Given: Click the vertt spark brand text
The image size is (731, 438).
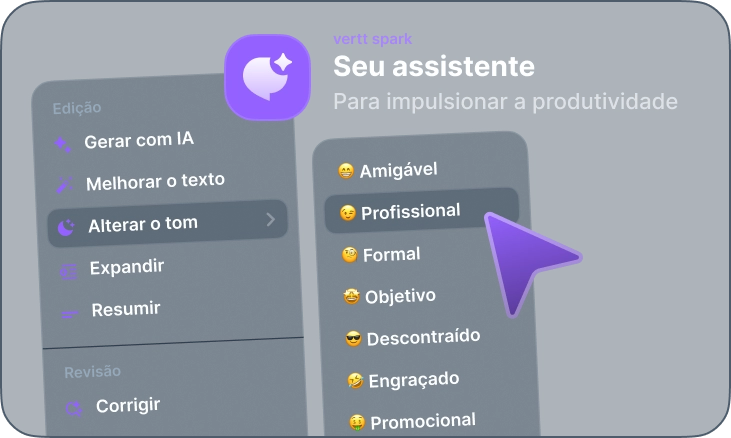Looking at the screenshot, I should tap(373, 39).
